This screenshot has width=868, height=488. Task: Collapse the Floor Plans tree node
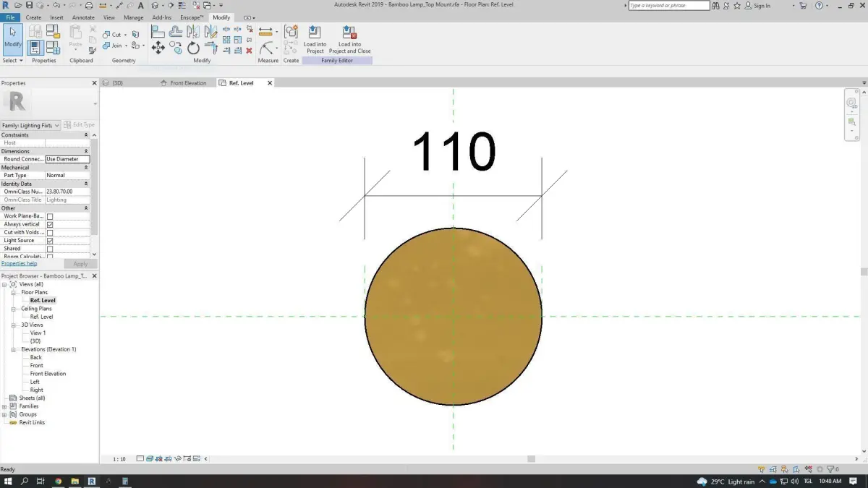pos(13,292)
